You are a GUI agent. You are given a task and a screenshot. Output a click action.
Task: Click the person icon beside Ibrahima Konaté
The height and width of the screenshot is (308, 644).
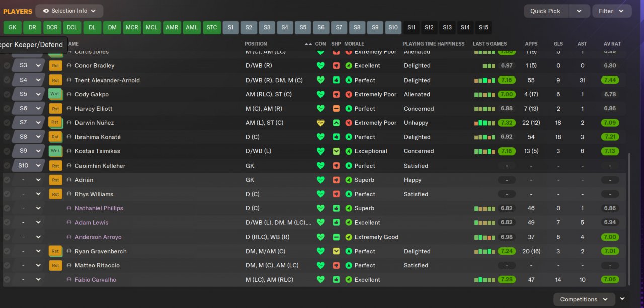69,137
